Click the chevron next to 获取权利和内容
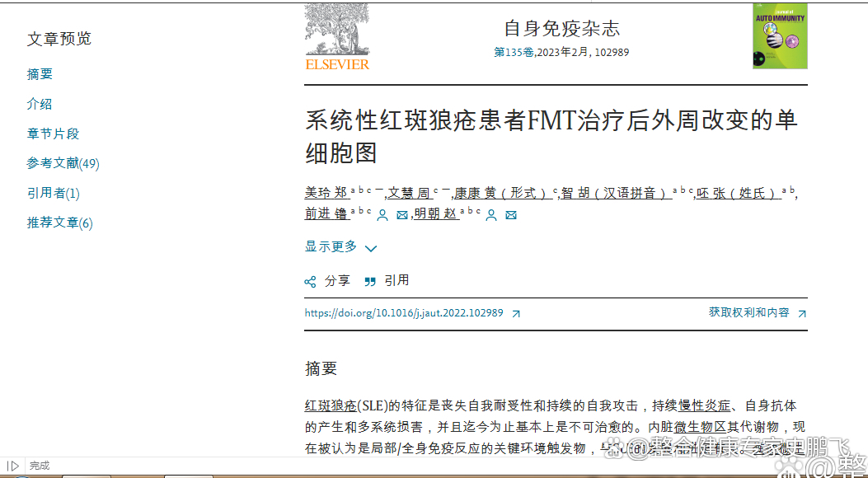Viewport: 868px width, 478px height. point(803,313)
